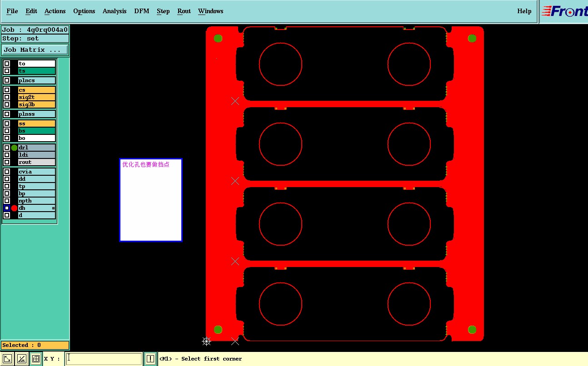Open the Step menu
The width and height of the screenshot is (588, 366).
[163, 11]
